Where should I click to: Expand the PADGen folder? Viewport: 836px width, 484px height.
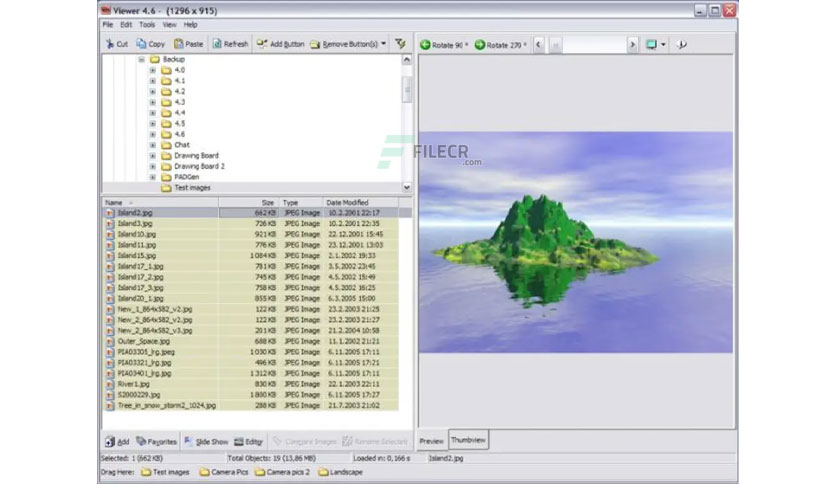coord(152,177)
